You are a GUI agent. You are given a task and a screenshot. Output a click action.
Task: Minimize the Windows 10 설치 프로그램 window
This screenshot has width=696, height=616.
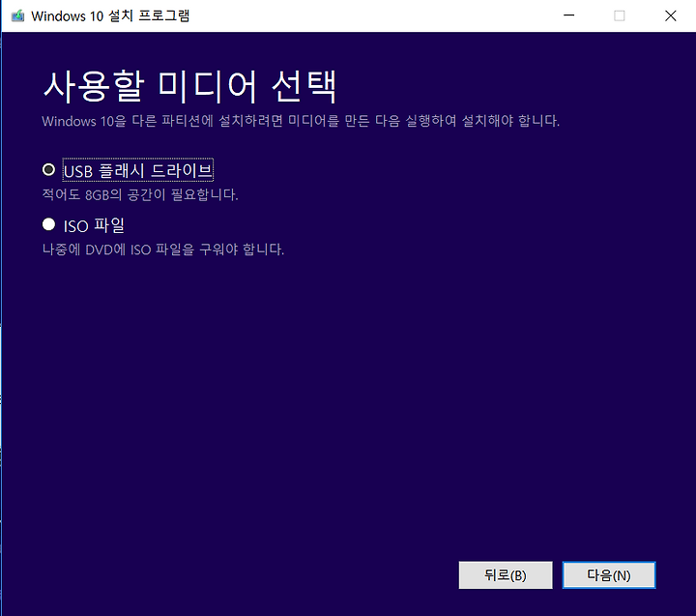tap(569, 15)
